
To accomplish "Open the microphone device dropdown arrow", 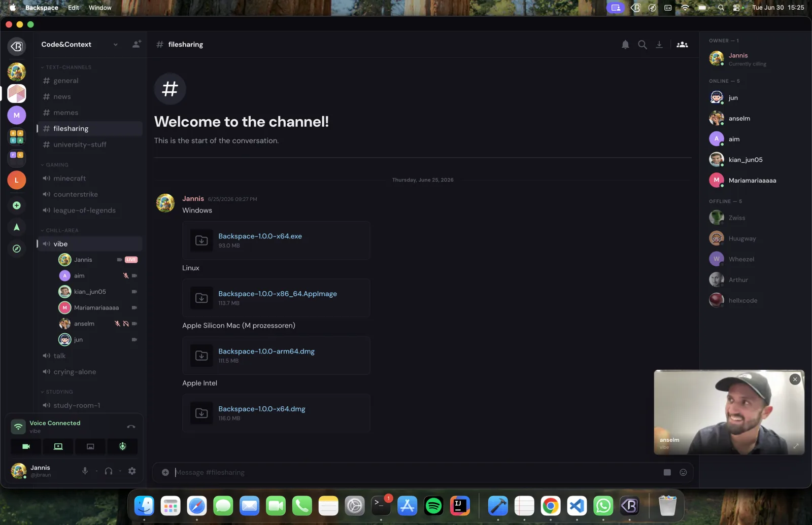I will (96, 471).
